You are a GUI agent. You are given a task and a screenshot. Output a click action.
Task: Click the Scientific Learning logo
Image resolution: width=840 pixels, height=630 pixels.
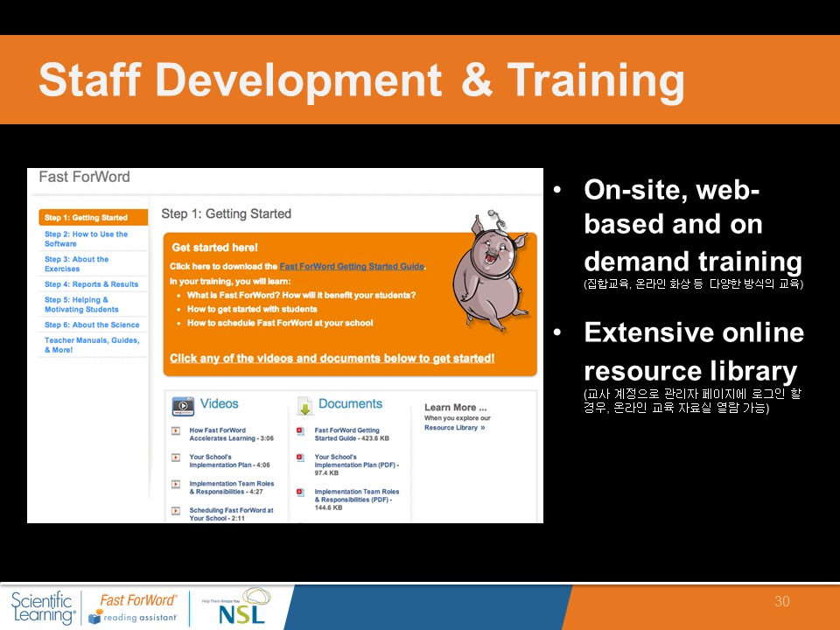click(x=43, y=607)
